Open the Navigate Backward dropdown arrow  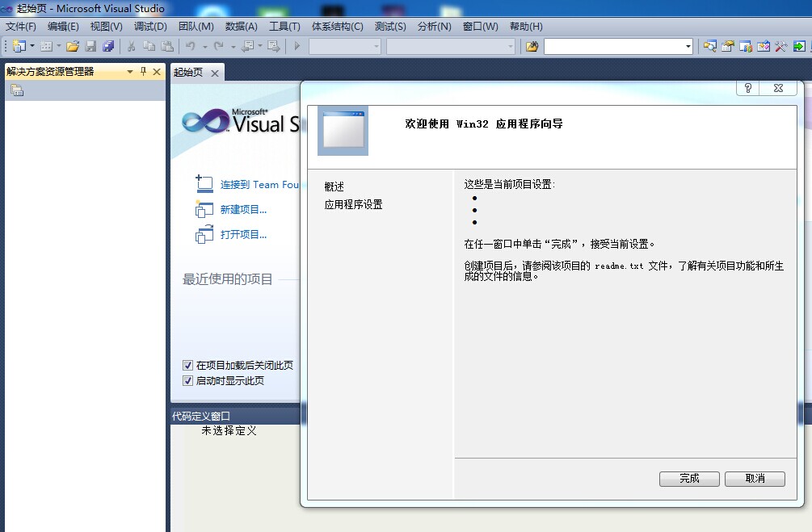260,46
